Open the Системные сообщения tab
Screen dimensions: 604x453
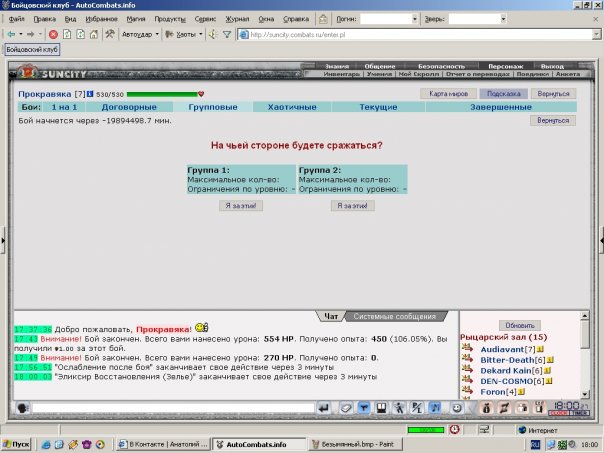(x=395, y=317)
